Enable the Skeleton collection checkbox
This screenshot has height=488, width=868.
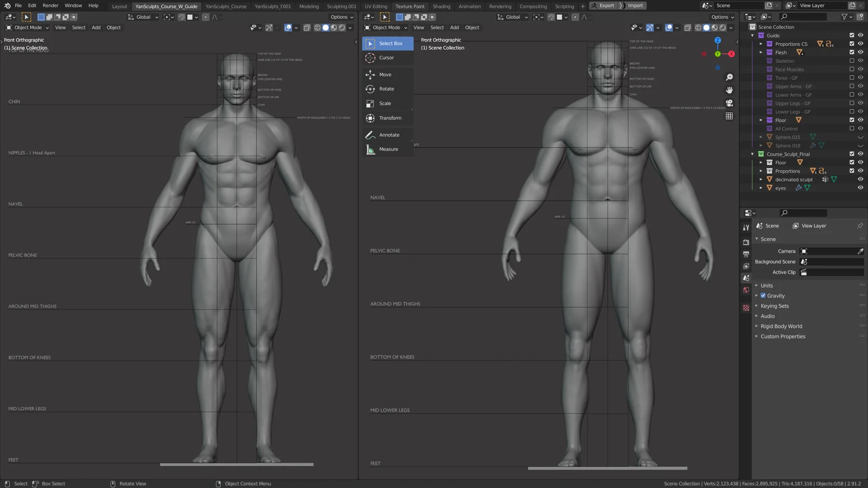tap(851, 61)
